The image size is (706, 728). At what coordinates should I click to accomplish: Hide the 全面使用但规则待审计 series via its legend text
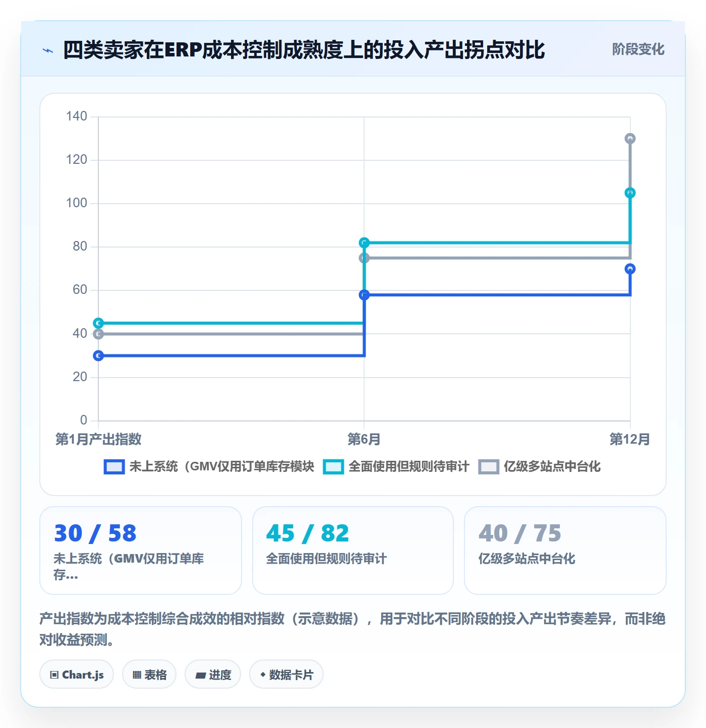(x=408, y=466)
